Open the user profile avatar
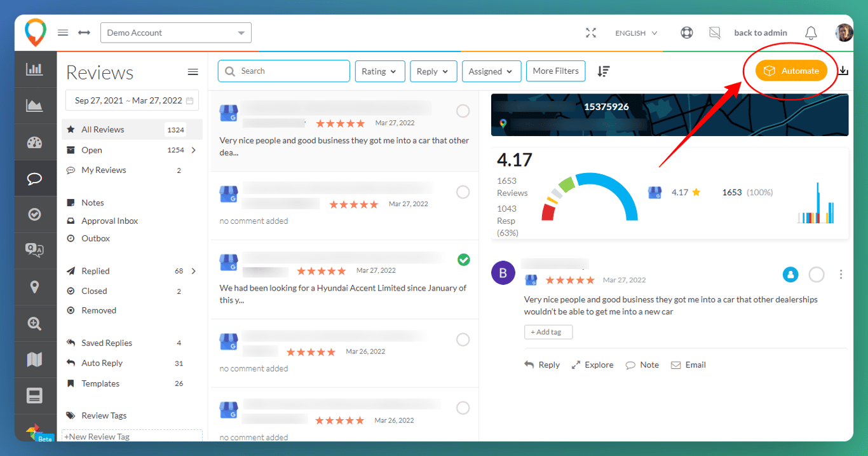 [844, 33]
